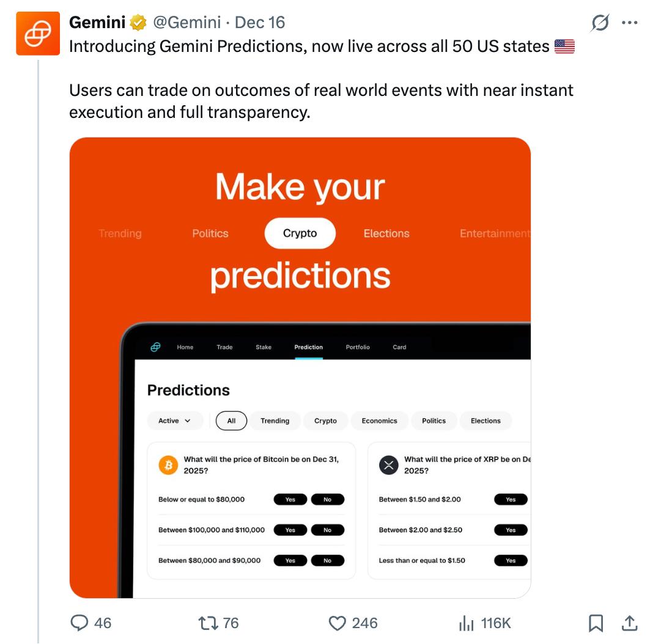Select Yes for Below or equal to $80,000
Viewport: 653px width, 644px height.
pyautogui.click(x=290, y=499)
